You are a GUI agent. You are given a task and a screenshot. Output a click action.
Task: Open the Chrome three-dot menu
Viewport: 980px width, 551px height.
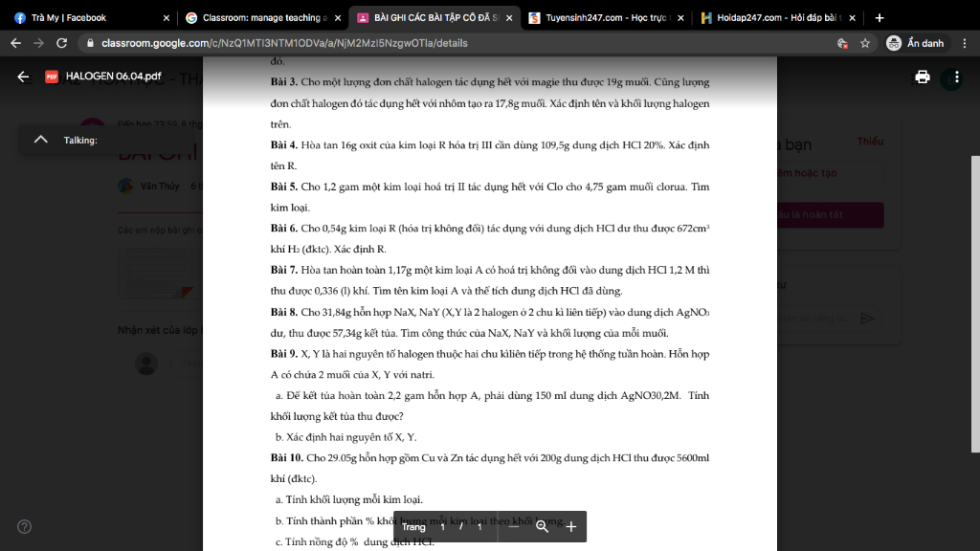click(965, 43)
